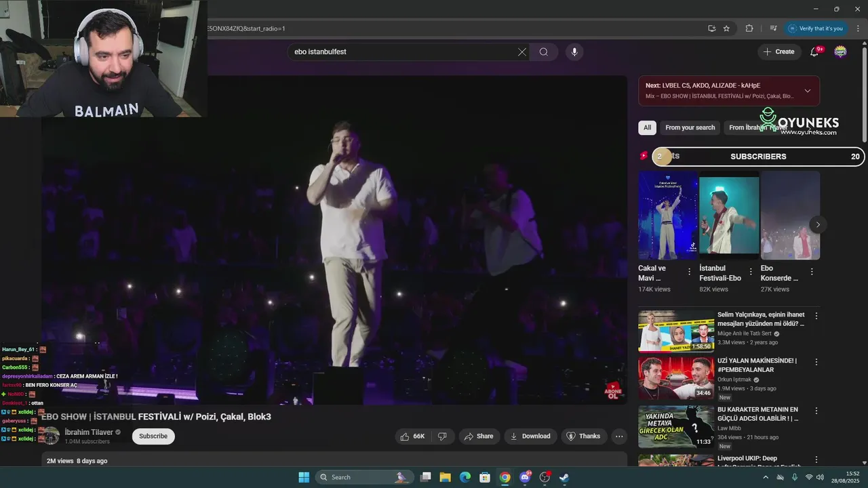Viewport: 868px width, 488px height.
Task: Open UZİ YALAN MAKİNESİNDE thumbnail
Action: (x=676, y=378)
